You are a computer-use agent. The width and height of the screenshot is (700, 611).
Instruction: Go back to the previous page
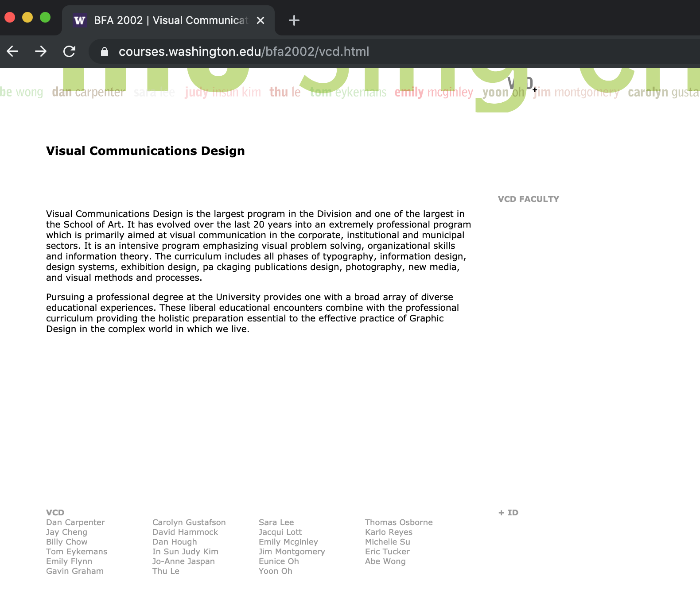click(x=12, y=51)
